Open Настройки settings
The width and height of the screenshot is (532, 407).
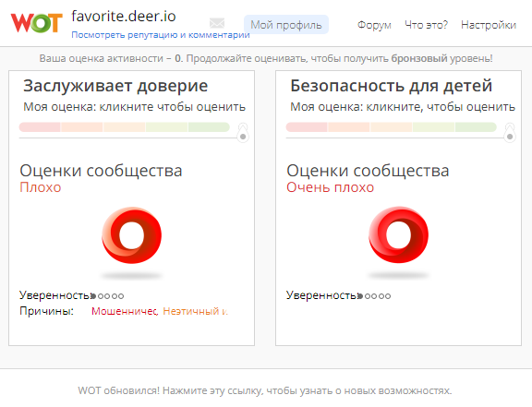[489, 25]
